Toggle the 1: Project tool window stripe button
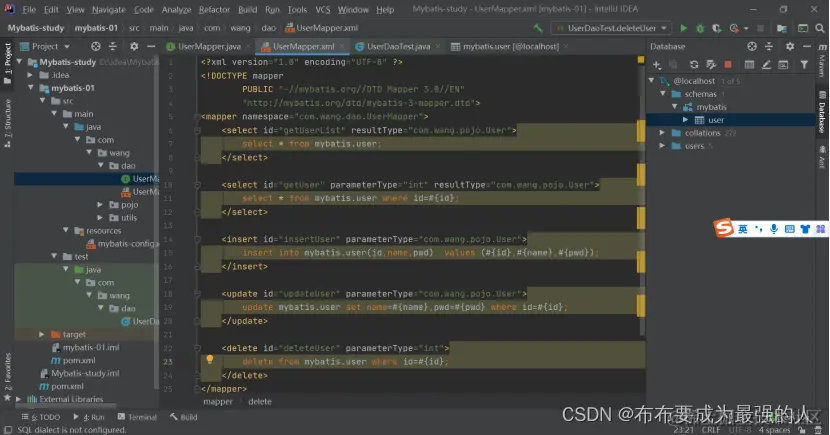 (7, 64)
